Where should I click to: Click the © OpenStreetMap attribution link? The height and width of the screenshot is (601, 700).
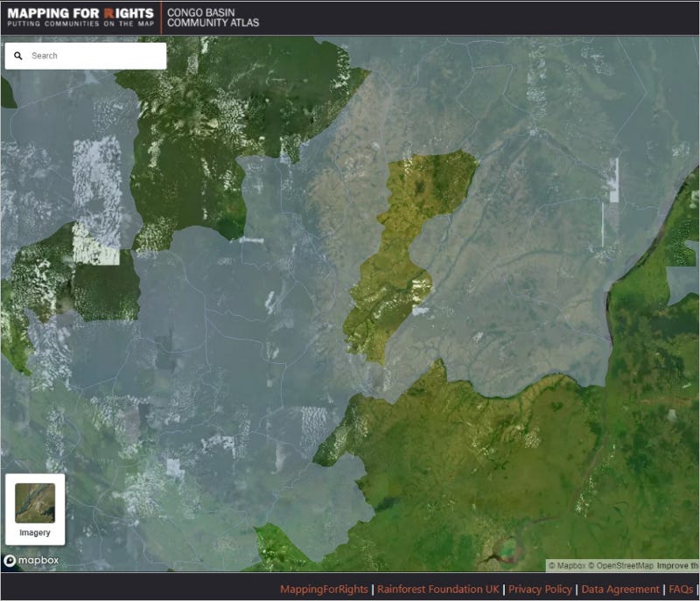click(620, 566)
